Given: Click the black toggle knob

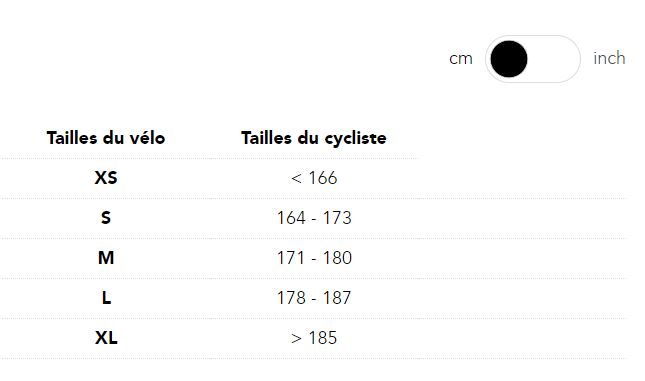Looking at the screenshot, I should tap(509, 59).
